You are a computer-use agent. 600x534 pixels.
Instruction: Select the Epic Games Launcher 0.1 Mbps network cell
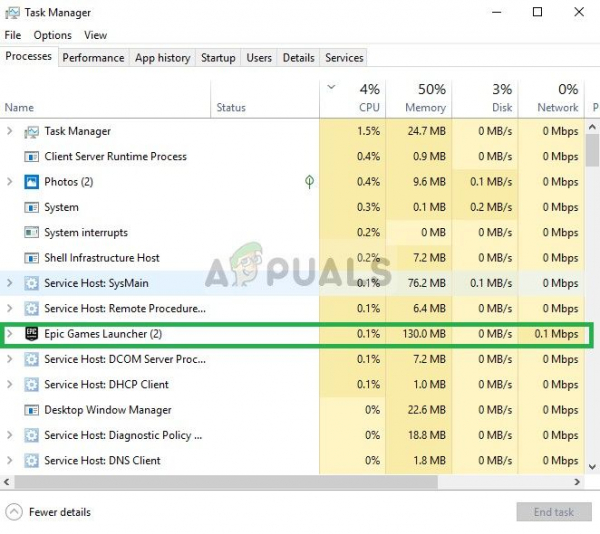[551, 334]
